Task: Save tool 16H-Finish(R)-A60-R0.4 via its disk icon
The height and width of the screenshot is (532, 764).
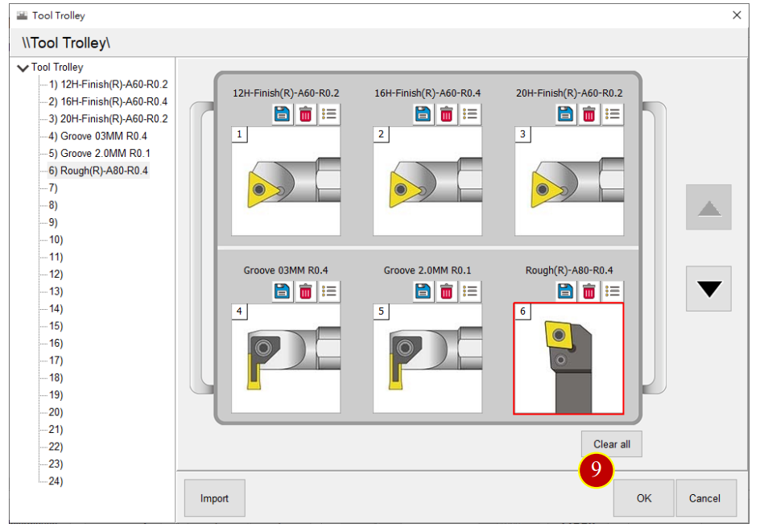Action: click(423, 114)
